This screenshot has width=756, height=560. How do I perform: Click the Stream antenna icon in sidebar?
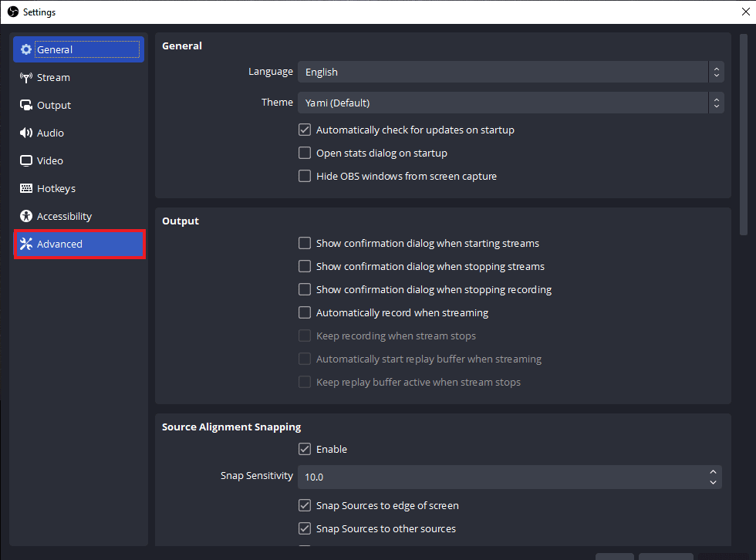click(x=24, y=77)
